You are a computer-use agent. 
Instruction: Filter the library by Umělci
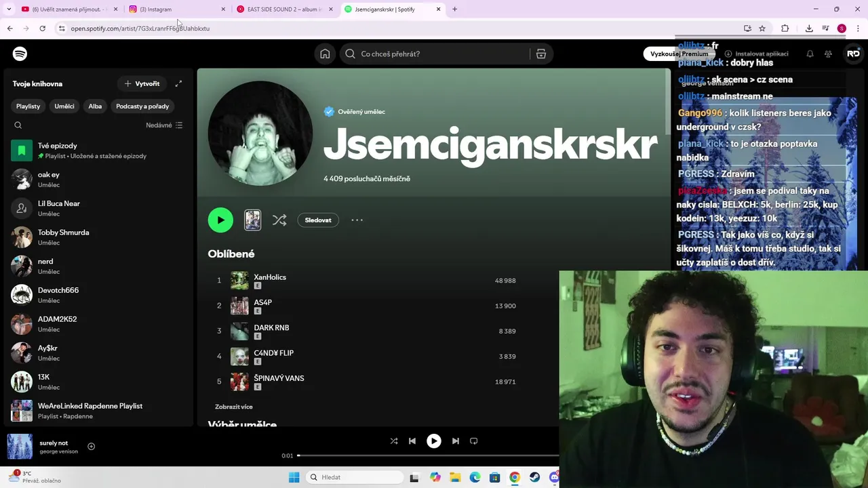coord(64,106)
